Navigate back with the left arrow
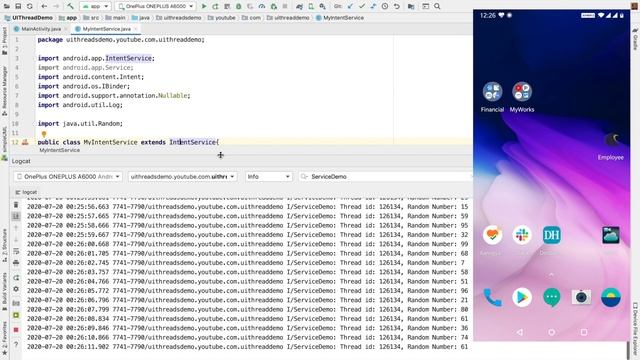 [x=44, y=6]
